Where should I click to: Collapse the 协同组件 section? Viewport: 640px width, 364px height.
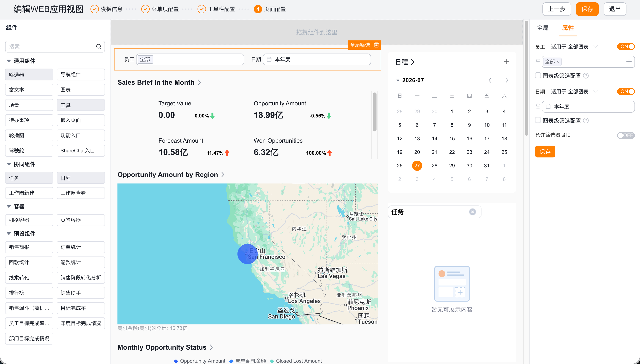[x=9, y=164]
